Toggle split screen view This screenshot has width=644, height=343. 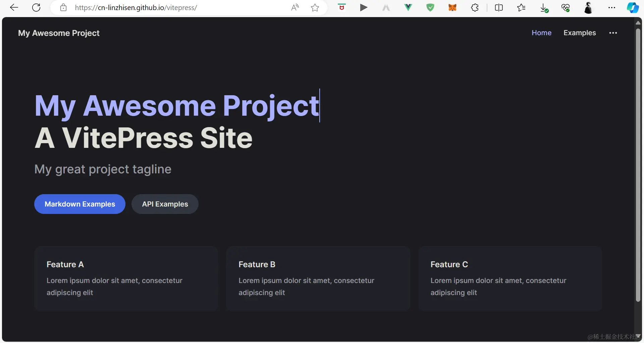(499, 7)
